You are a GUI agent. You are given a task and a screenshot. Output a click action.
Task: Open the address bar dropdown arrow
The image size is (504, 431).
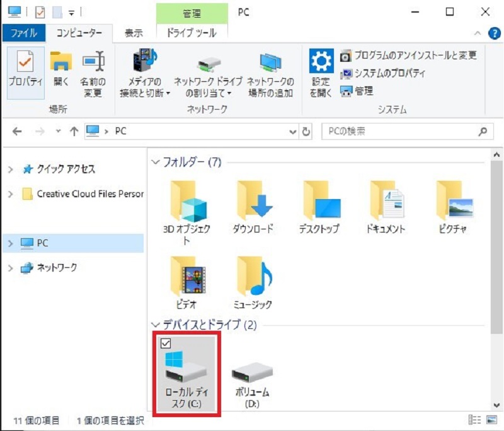pyautogui.click(x=292, y=131)
